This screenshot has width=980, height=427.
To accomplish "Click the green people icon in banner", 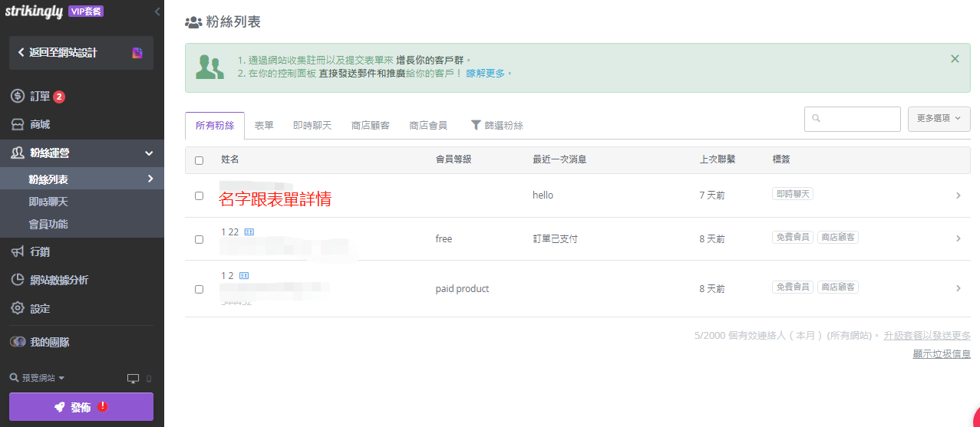I will pyautogui.click(x=210, y=67).
